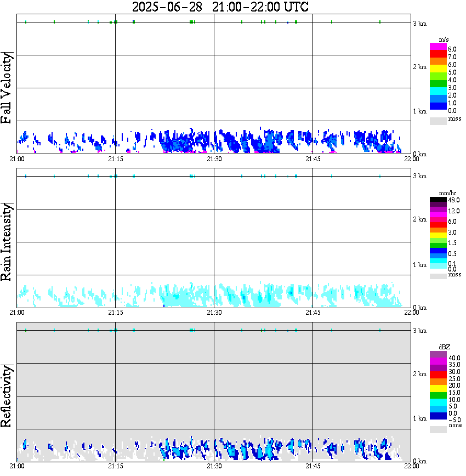
Task: Select green 10.0 swatch in dBZ legend
Action: 438,395
